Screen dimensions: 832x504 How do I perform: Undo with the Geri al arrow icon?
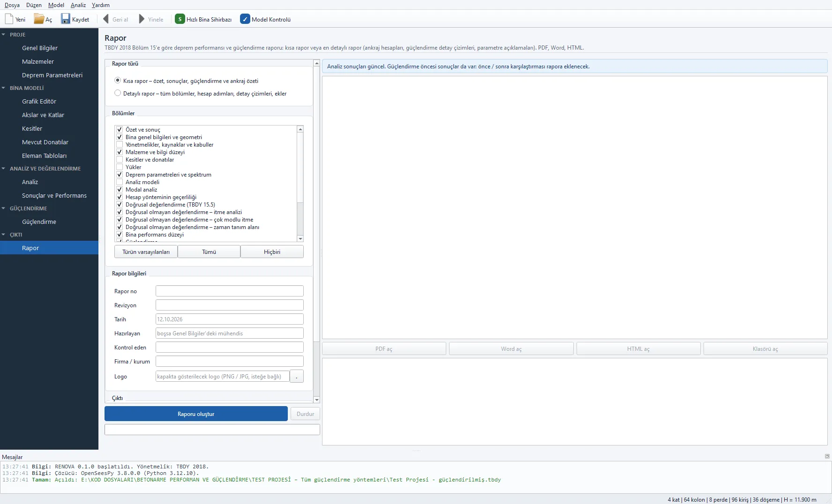[x=106, y=19]
